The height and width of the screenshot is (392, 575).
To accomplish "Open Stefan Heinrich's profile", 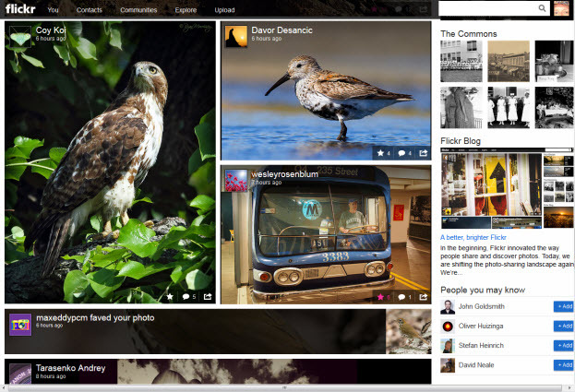I will coord(481,345).
